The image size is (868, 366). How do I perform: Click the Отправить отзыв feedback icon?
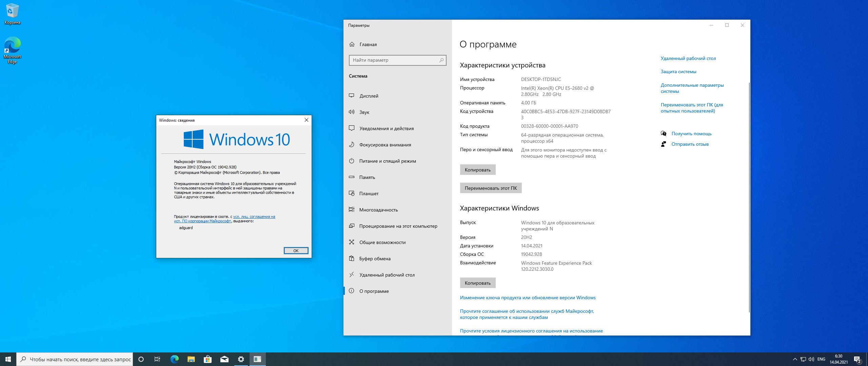pos(664,144)
